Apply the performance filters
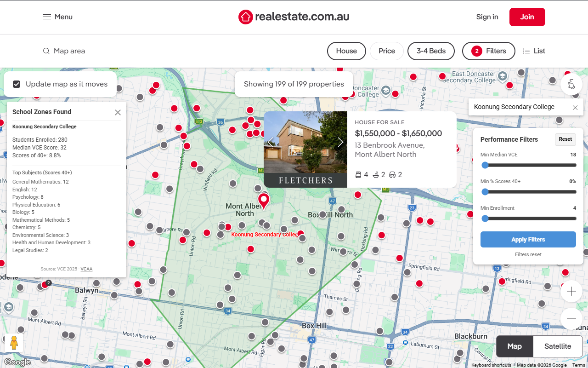 [x=528, y=239]
